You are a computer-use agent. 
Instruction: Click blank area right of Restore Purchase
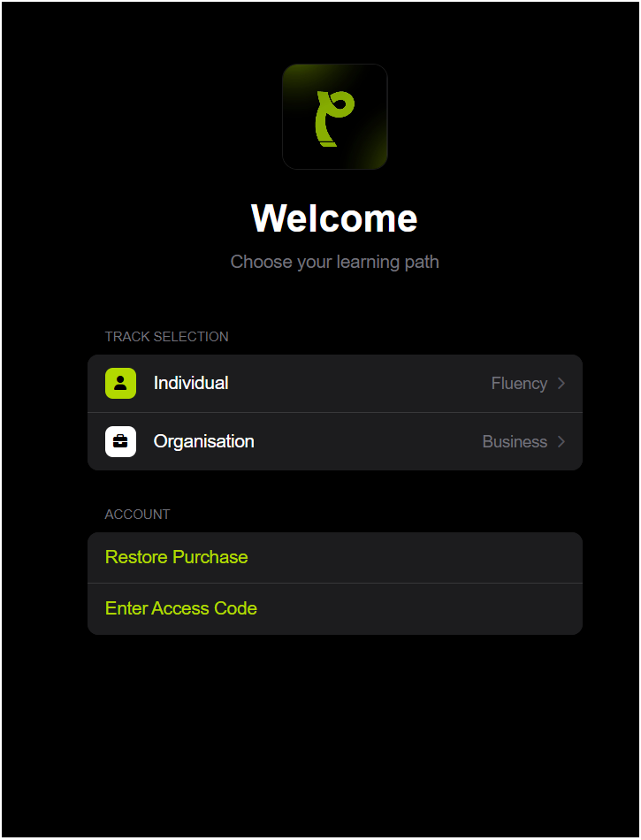pos(415,558)
